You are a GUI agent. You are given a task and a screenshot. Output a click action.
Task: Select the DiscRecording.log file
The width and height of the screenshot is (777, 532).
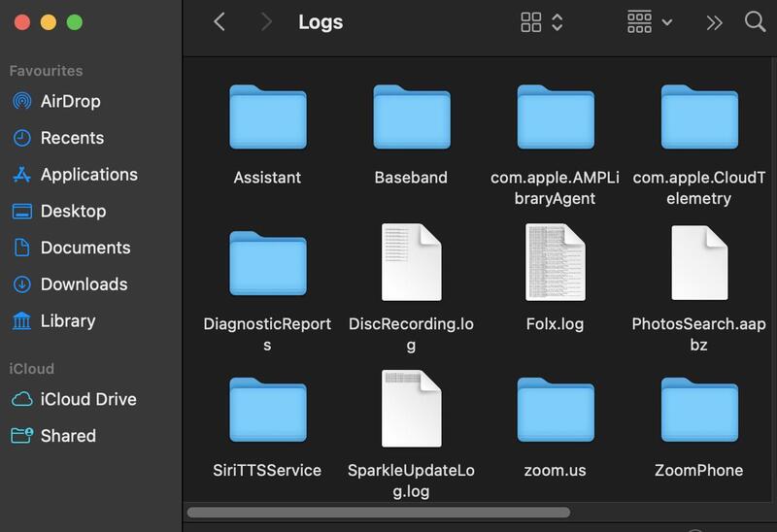click(x=411, y=262)
